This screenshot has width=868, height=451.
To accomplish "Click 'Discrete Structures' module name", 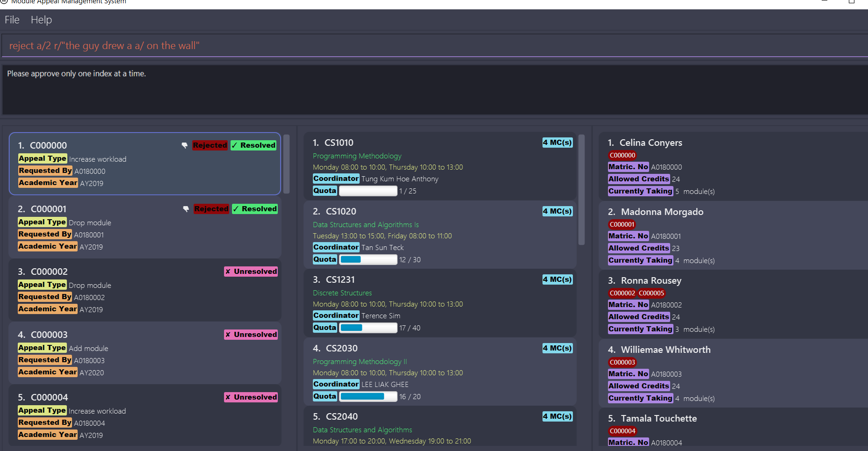I will [342, 293].
